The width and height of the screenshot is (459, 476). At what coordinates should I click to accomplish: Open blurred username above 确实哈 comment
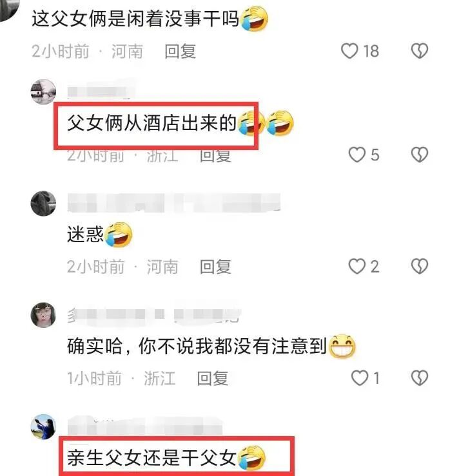click(154, 315)
